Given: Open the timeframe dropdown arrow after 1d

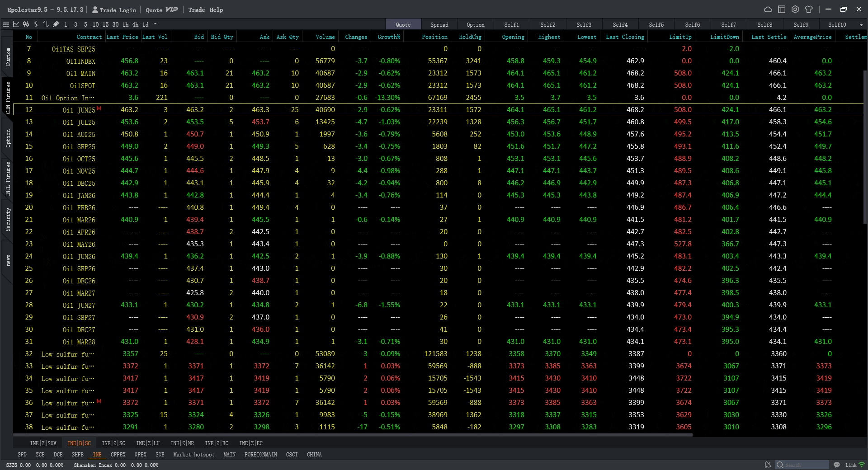Looking at the screenshot, I should click(156, 24).
